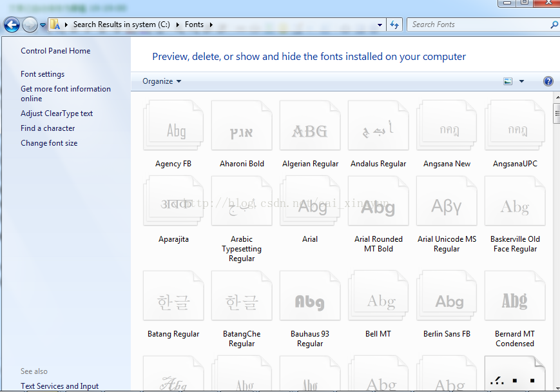Open Get more font information online
The height and width of the screenshot is (392, 560).
click(66, 93)
